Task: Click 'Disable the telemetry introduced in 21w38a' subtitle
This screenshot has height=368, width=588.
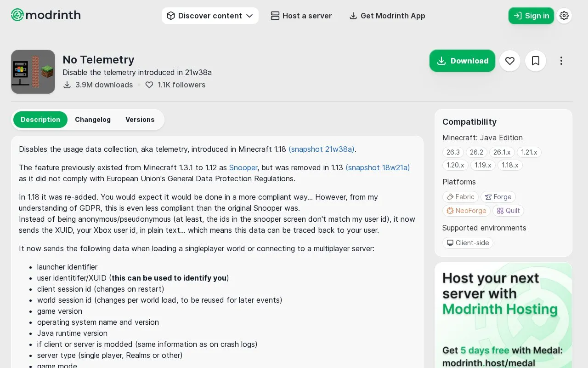Action: (137, 72)
